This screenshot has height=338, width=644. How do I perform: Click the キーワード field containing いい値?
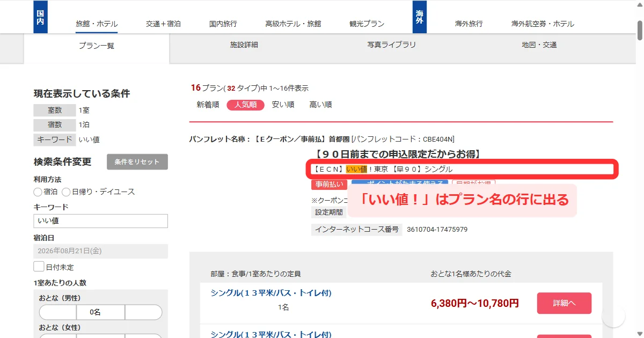pos(100,221)
